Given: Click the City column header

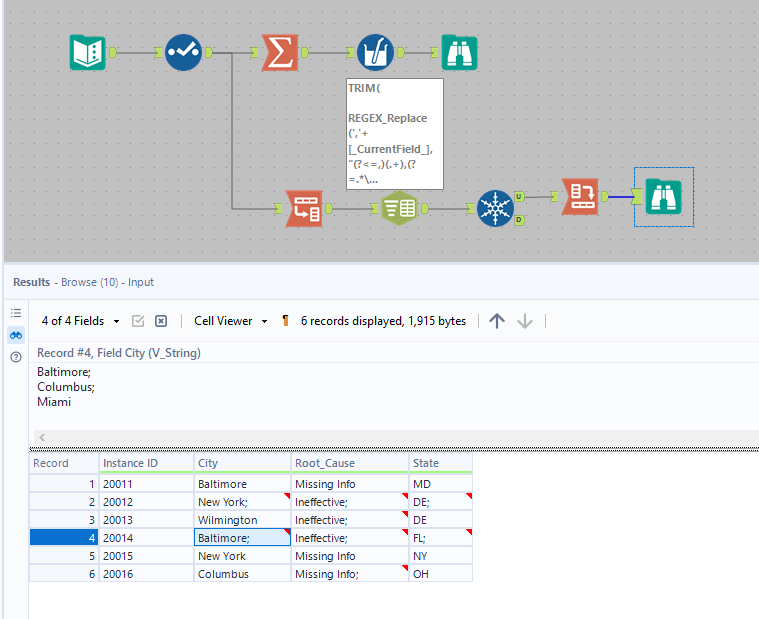Looking at the screenshot, I should click(243, 463).
